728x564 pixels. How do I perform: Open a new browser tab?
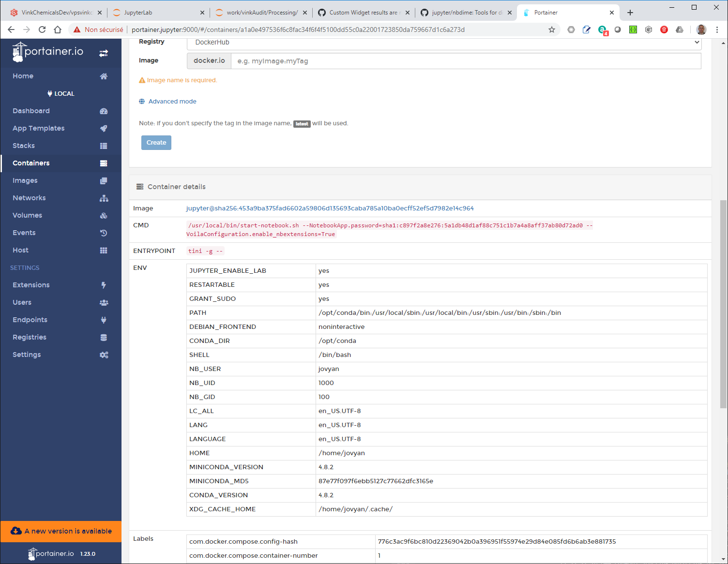630,13
